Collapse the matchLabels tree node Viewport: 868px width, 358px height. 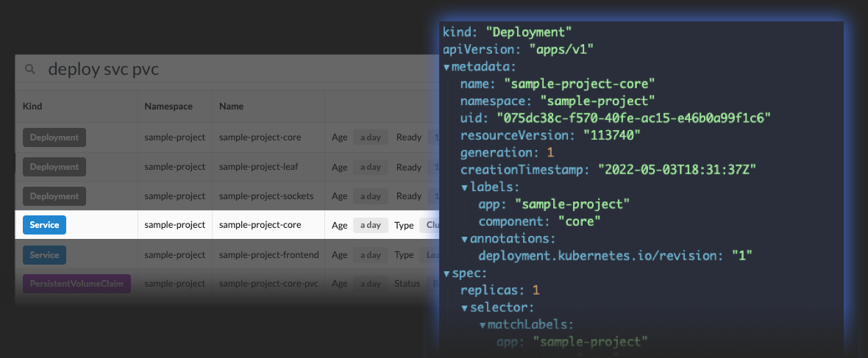coord(483,324)
